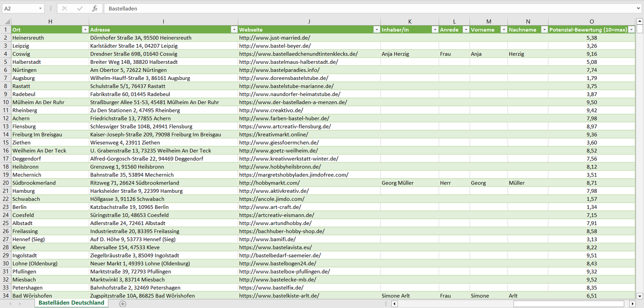Click into the formula bar text field
Screen dimensions: 644x308
point(357,8)
